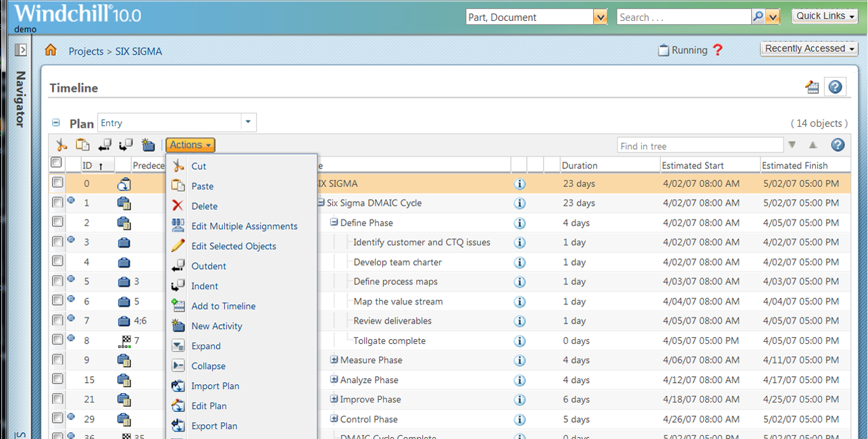Check the checkbox for row ID 0

point(57,182)
